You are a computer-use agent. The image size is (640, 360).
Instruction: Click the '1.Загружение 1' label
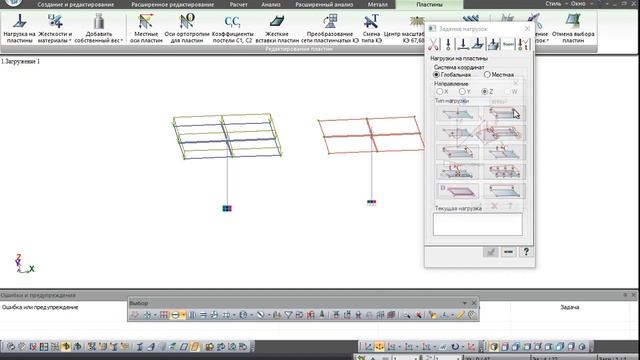point(20,62)
